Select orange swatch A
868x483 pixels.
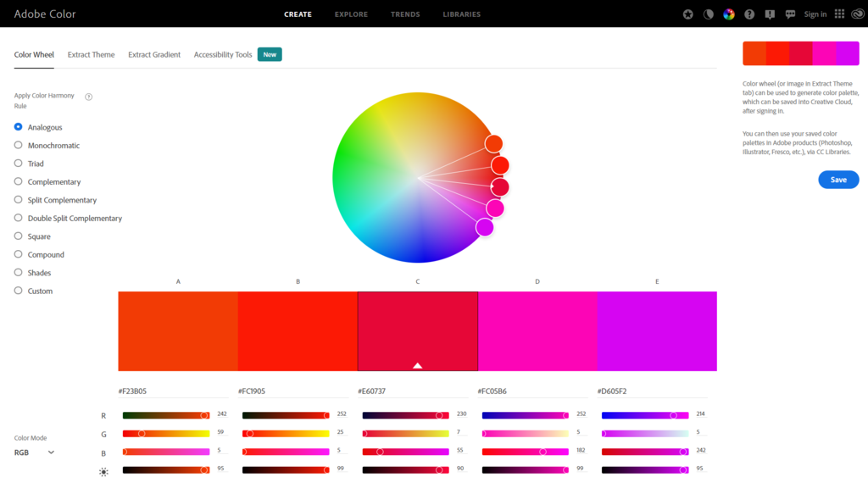[178, 331]
